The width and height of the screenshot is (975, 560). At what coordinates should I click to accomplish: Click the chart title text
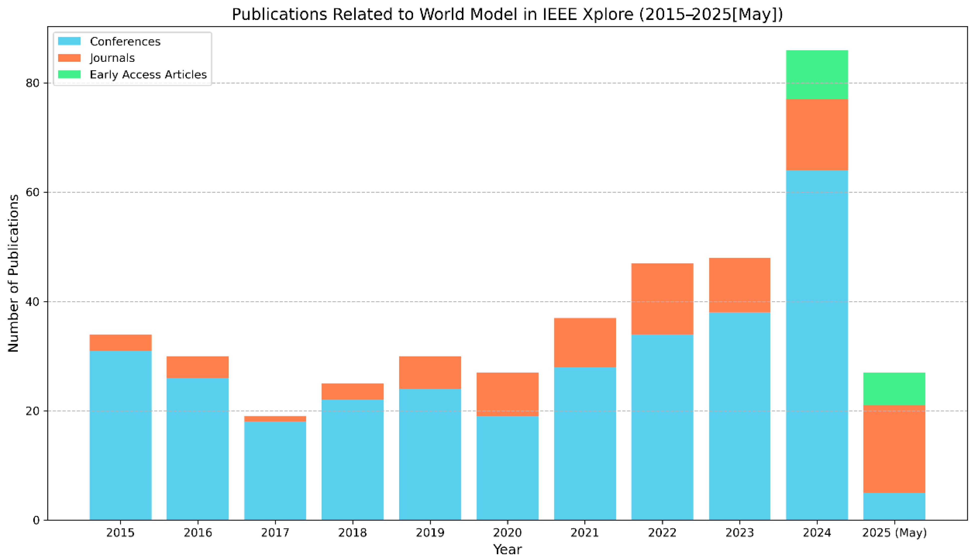click(x=507, y=15)
